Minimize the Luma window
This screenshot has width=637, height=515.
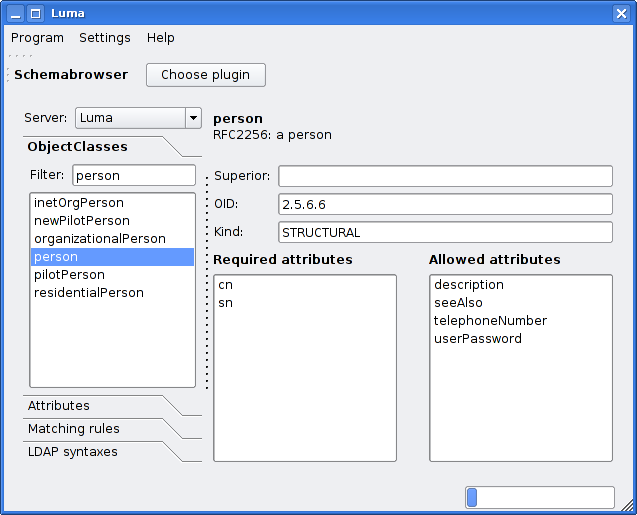click(16, 14)
